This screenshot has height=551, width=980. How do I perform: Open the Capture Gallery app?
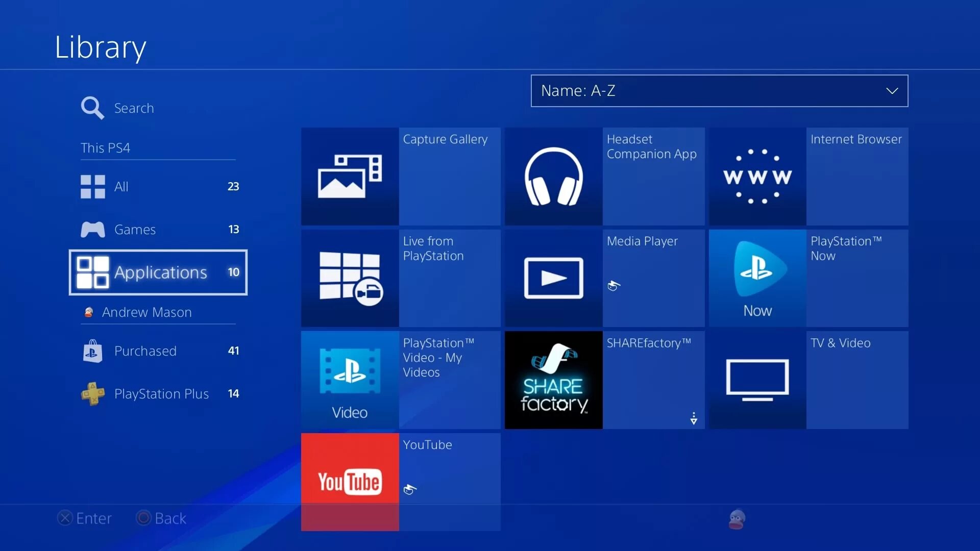click(x=349, y=176)
